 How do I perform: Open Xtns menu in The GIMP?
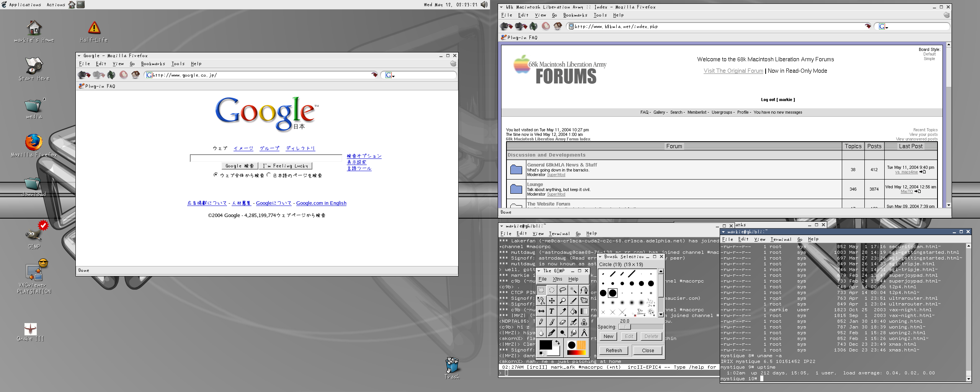(x=557, y=279)
